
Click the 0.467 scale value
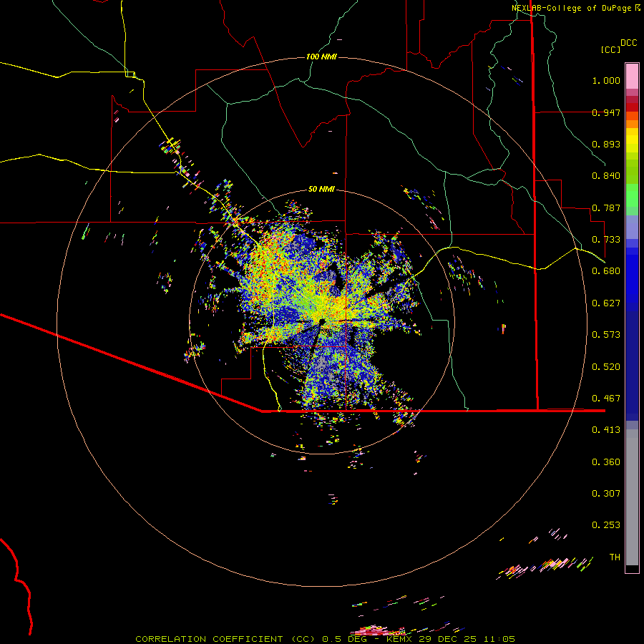(606, 399)
